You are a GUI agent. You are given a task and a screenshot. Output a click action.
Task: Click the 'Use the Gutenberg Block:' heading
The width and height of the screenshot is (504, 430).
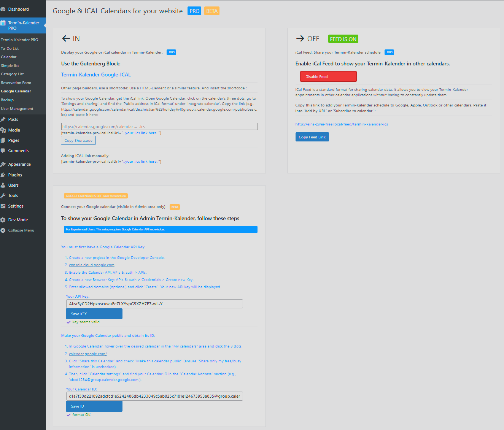pyautogui.click(x=91, y=63)
